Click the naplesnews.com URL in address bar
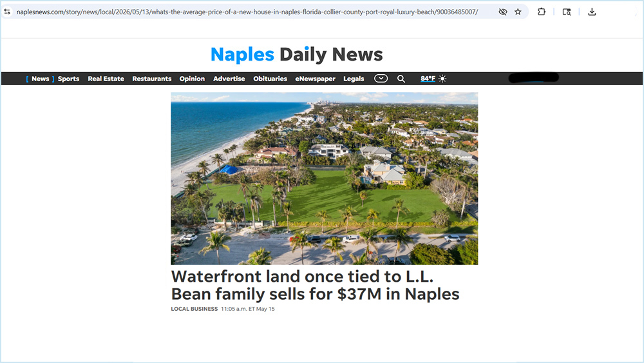 (x=247, y=12)
